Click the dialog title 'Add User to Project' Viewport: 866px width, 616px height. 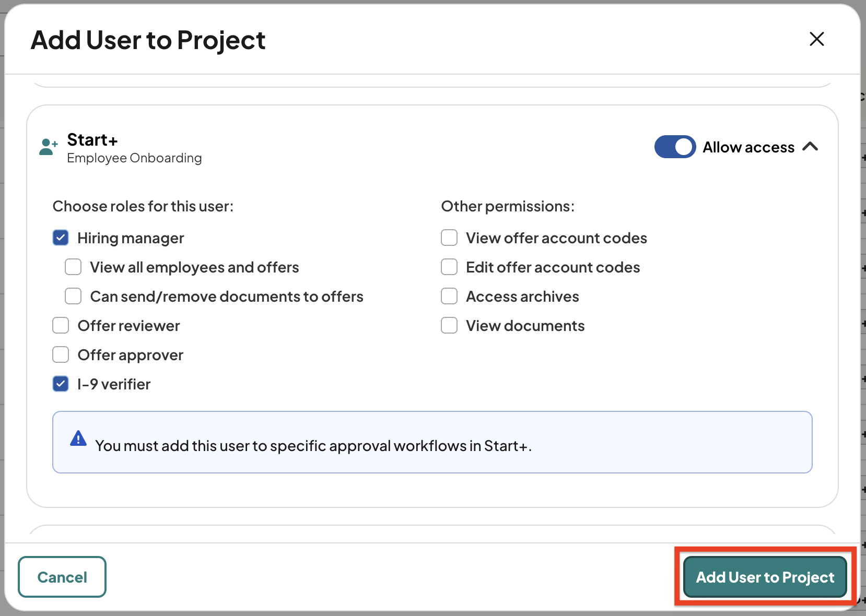point(148,40)
